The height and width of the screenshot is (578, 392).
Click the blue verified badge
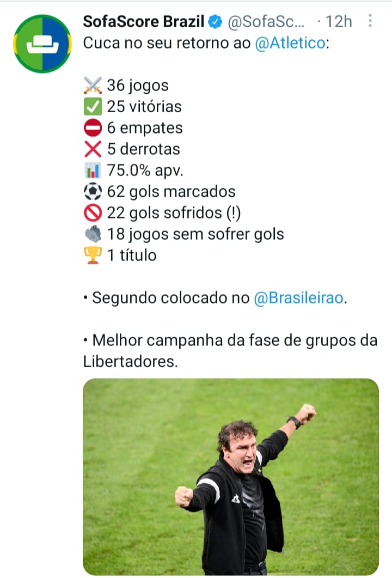pyautogui.click(x=216, y=22)
